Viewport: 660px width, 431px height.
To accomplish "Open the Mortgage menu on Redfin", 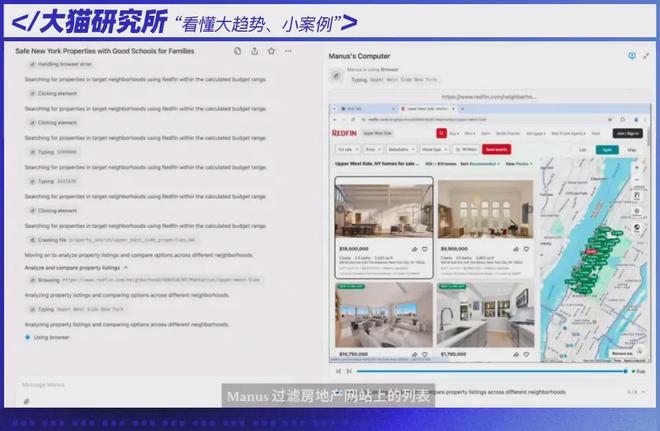I will coord(535,133).
